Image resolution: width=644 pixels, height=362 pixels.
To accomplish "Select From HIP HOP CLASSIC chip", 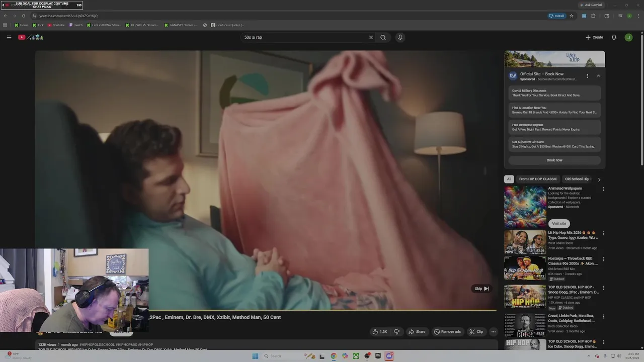I will pos(538,179).
